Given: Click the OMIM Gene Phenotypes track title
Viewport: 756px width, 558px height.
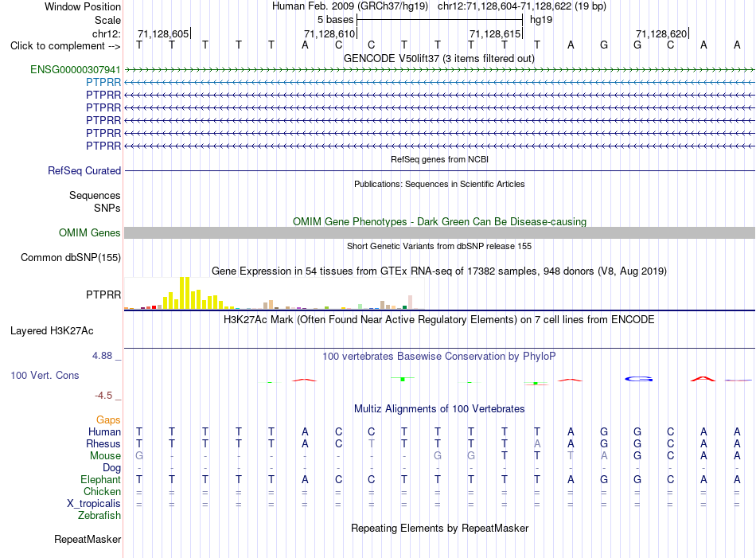Looking at the screenshot, I should 440,222.
